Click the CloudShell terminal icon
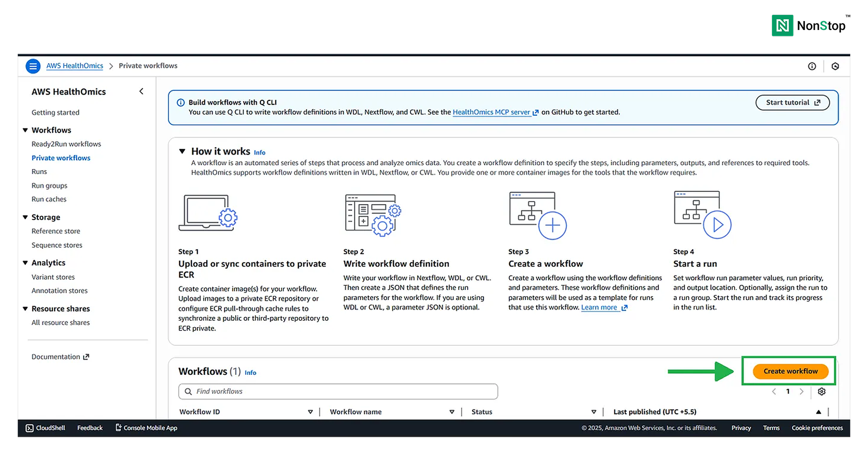 (x=30, y=428)
